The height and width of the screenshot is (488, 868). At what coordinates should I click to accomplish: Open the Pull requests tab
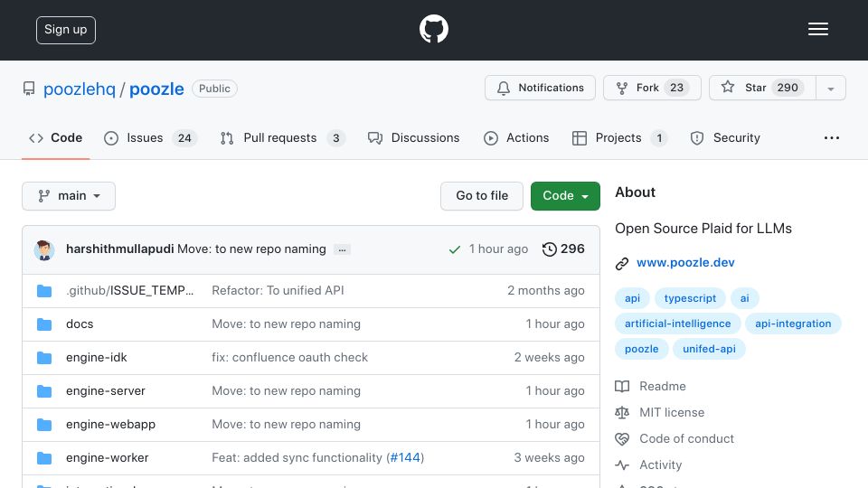282,137
